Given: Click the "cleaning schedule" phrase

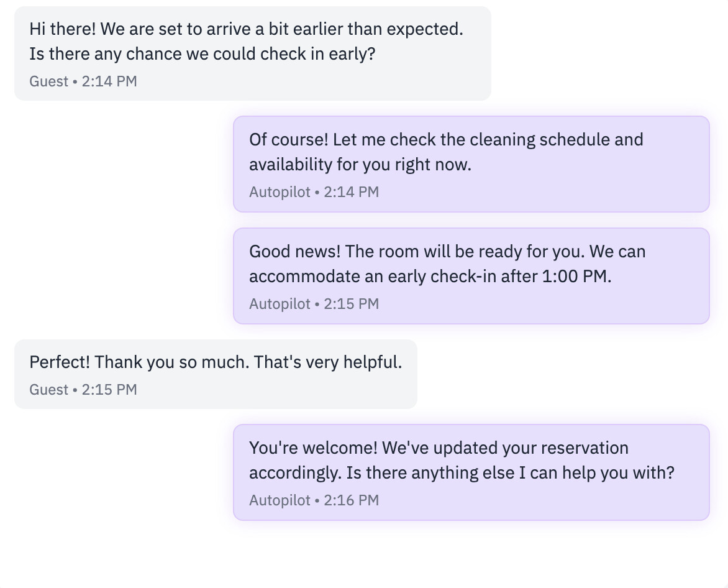Looking at the screenshot, I should (x=540, y=140).
